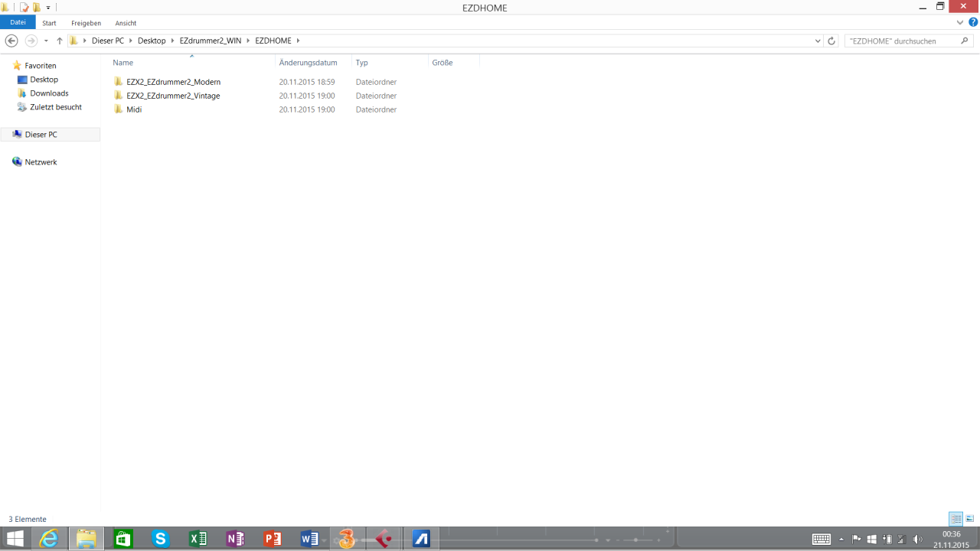The image size is (980, 551).
Task: Open the Quick Access Toolbar customize dropdown
Action: 47,8
